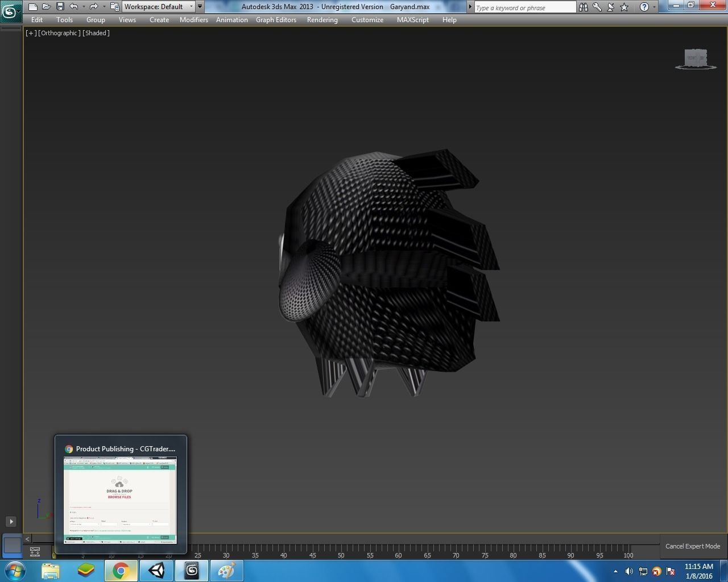This screenshot has width=728, height=582.
Task: Open the Workspace: Default dropdown
Action: click(159, 7)
